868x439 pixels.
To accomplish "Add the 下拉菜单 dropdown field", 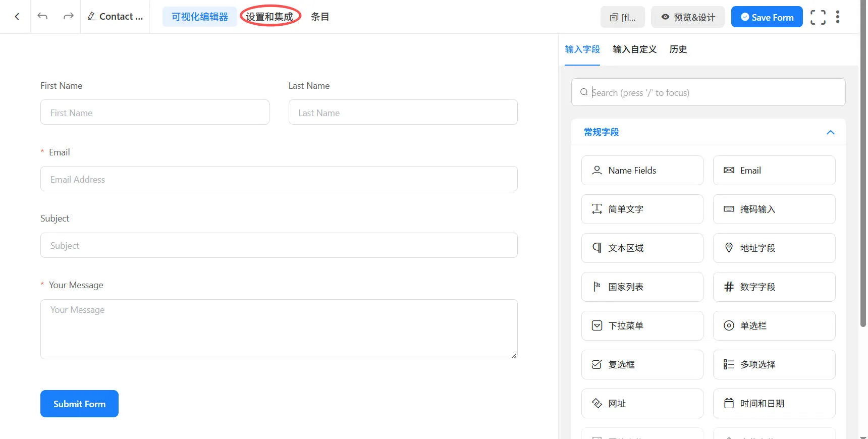I will coord(642,326).
